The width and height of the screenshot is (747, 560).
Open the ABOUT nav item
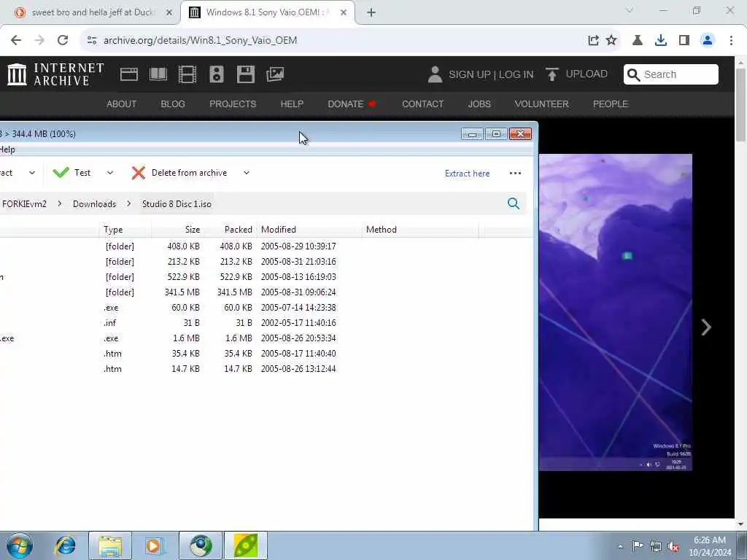pyautogui.click(x=122, y=104)
